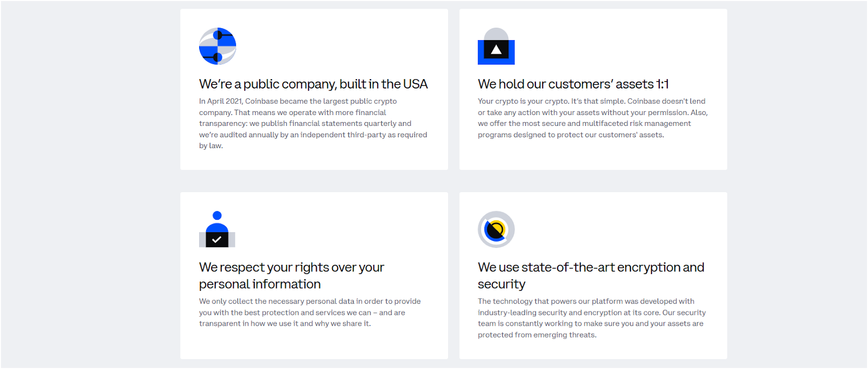Click heading about rights over personal information

coord(291,276)
